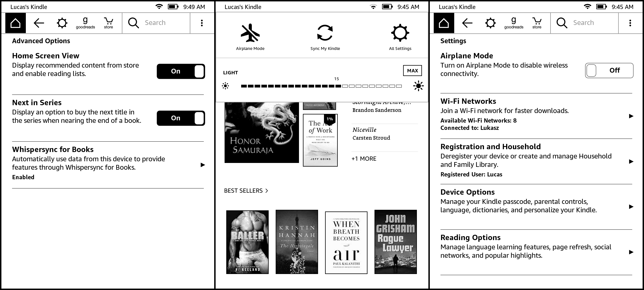Open Goodreads from Advanced Options toolbar
Screen dimensions: 644x290
[85, 23]
